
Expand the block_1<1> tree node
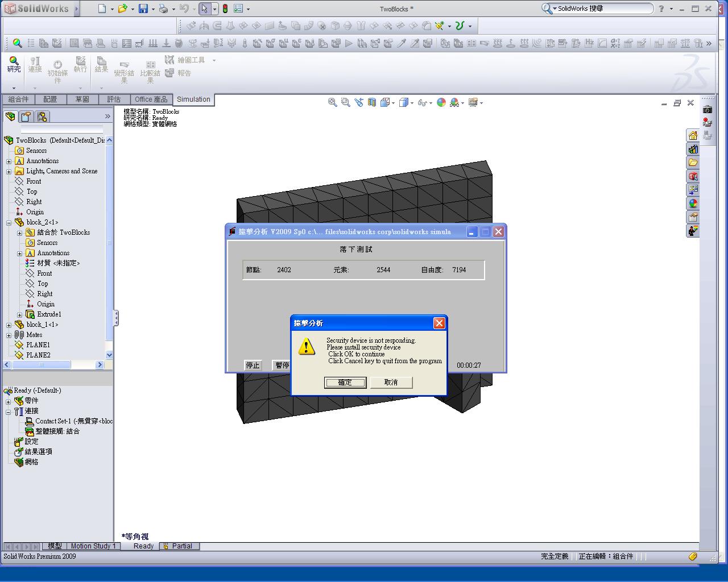pyautogui.click(x=9, y=325)
